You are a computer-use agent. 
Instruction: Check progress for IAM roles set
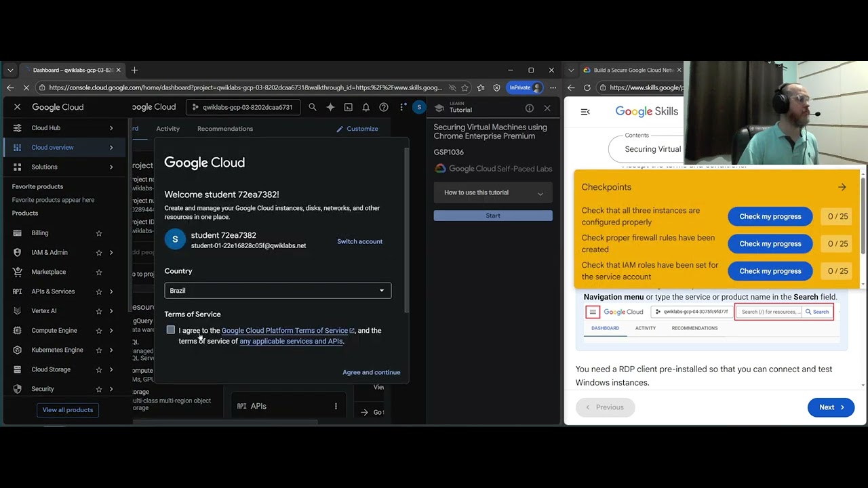click(x=770, y=271)
